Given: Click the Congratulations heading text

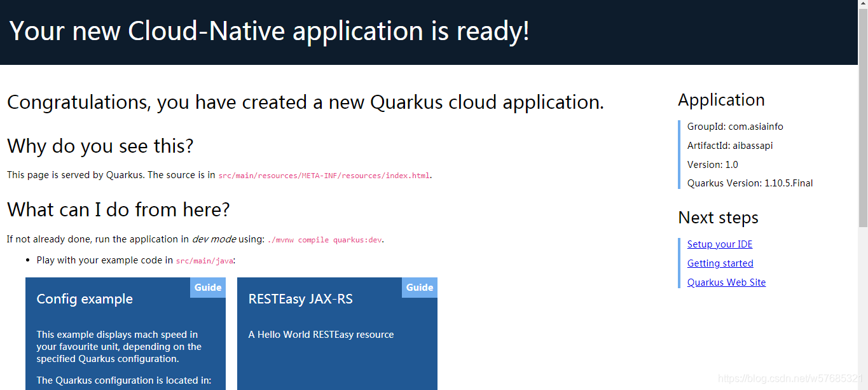Looking at the screenshot, I should point(305,102).
